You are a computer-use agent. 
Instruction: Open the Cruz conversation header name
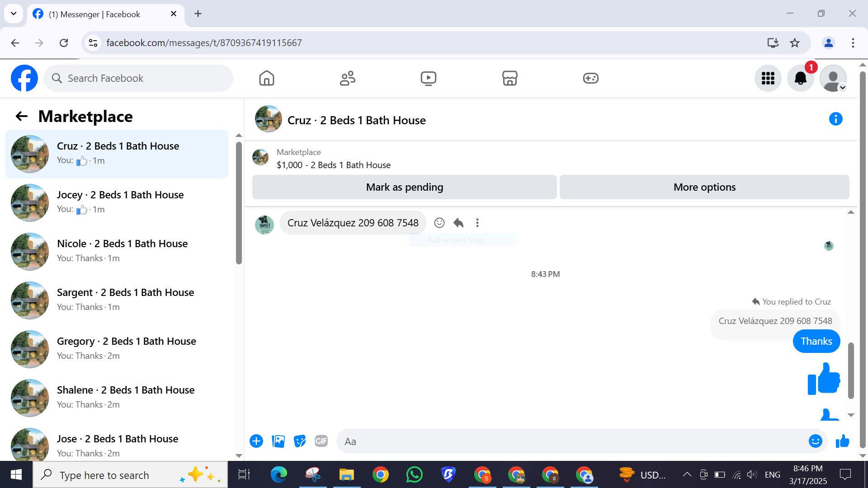tap(356, 120)
